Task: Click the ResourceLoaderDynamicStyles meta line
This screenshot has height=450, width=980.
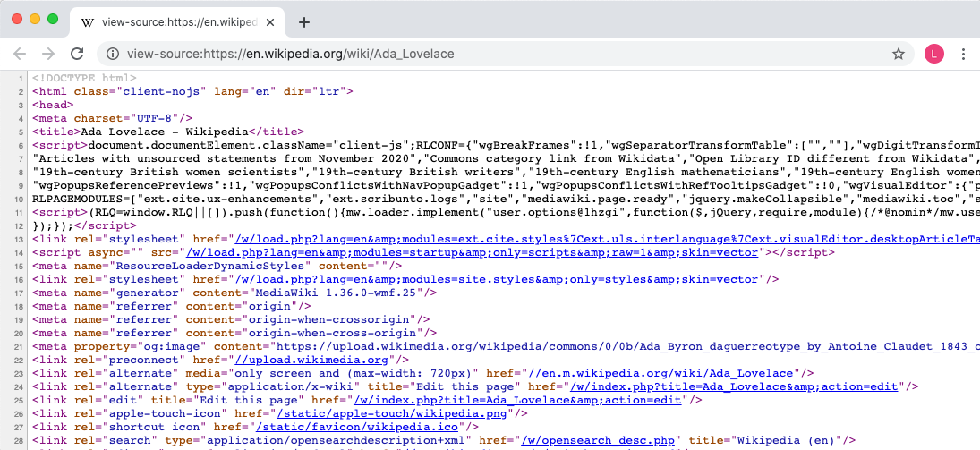Action: (217, 267)
